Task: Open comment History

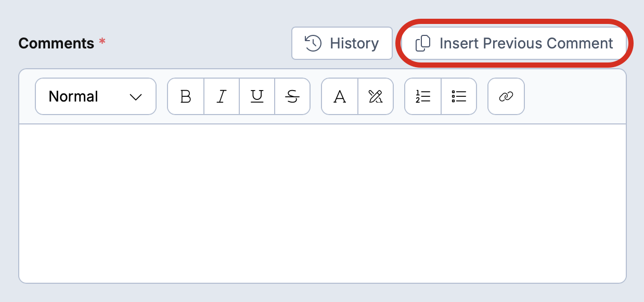Action: click(342, 43)
